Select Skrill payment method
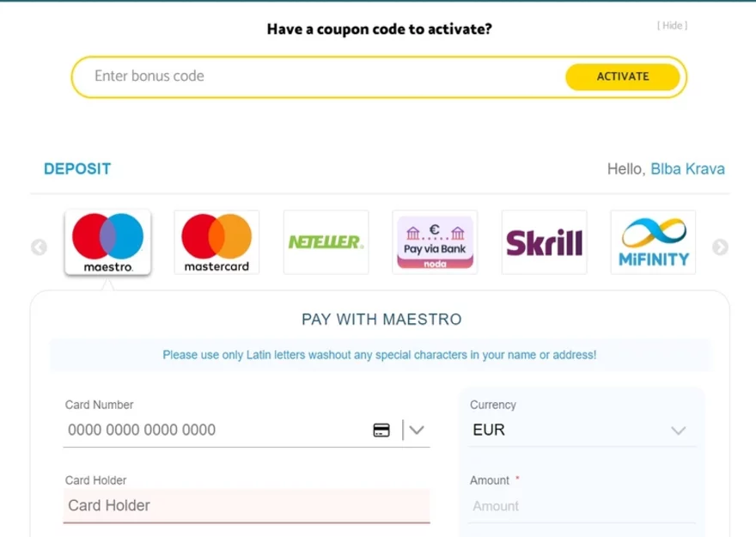756x537 pixels. click(544, 242)
